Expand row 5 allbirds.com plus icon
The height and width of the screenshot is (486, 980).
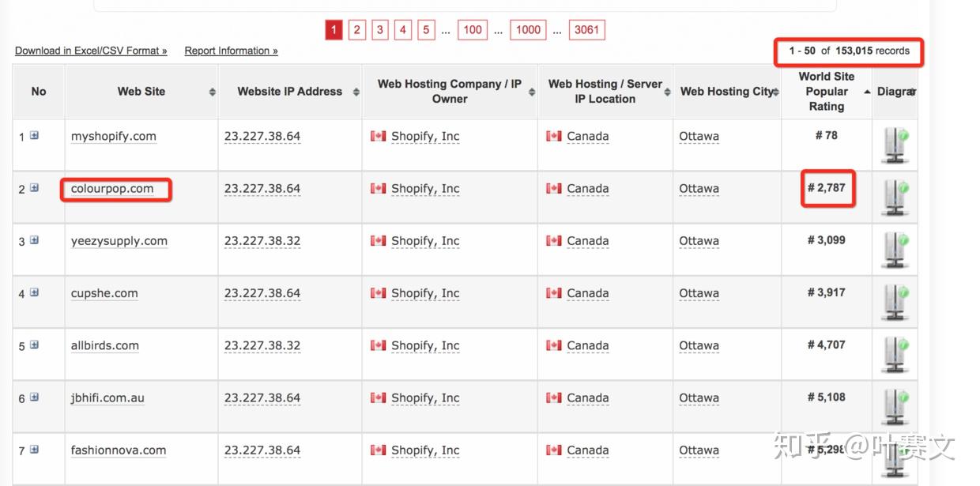[34, 345]
